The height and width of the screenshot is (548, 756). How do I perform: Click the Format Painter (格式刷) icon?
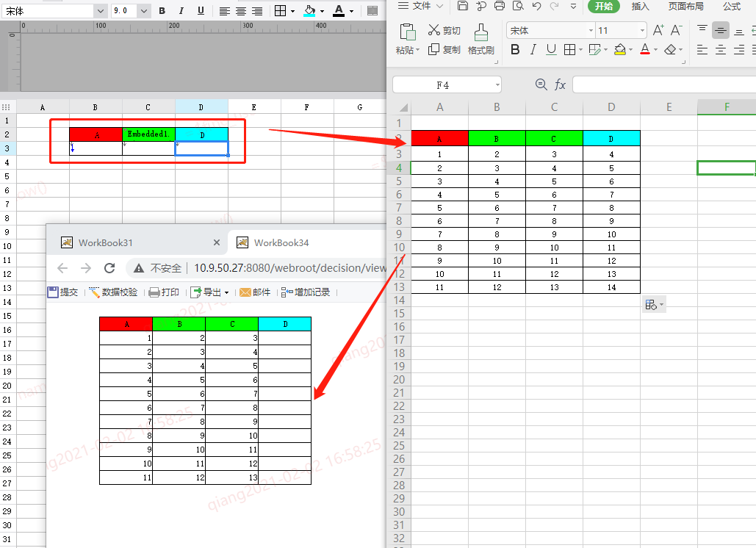pos(480,32)
